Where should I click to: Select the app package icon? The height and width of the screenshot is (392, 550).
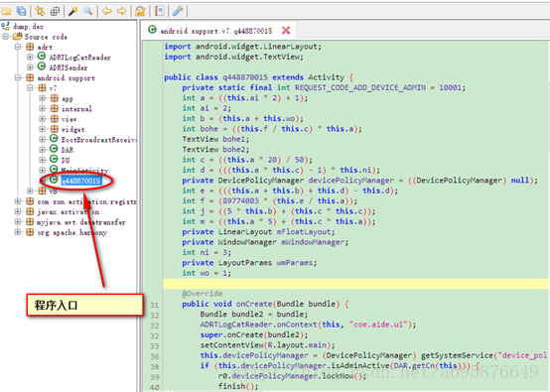pos(55,98)
